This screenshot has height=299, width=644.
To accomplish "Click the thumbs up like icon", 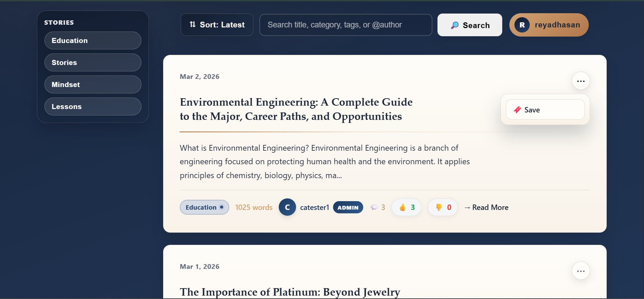I will tap(403, 207).
